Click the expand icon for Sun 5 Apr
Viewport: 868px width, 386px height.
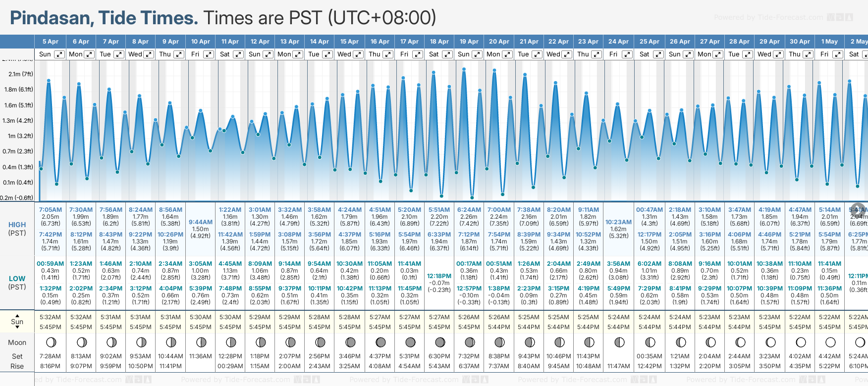pos(59,54)
